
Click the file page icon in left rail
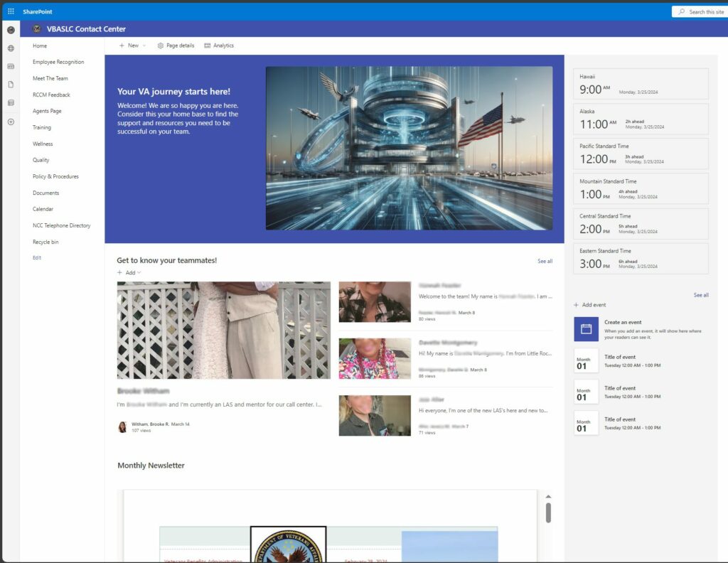tap(11, 85)
